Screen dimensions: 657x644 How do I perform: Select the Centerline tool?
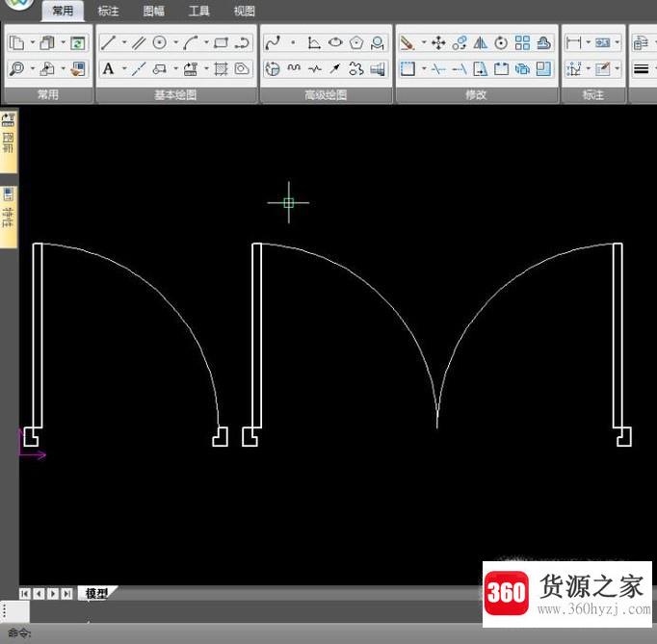click(x=139, y=68)
